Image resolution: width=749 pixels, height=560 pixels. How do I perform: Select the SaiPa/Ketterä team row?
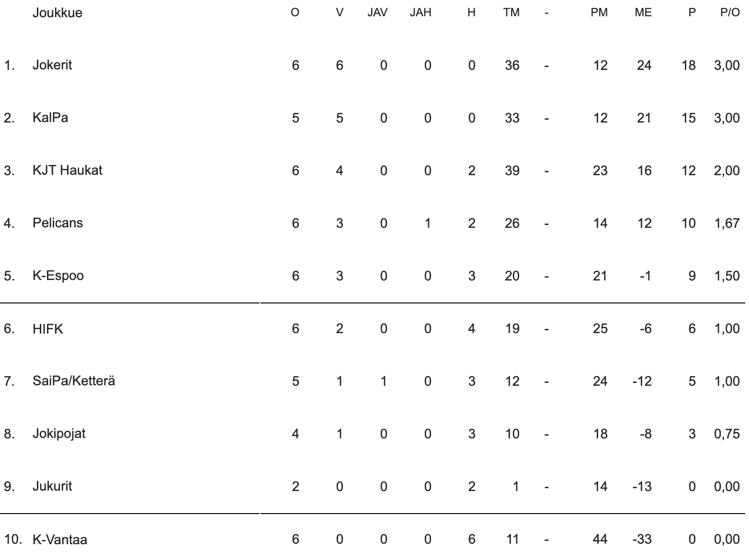tap(74, 381)
